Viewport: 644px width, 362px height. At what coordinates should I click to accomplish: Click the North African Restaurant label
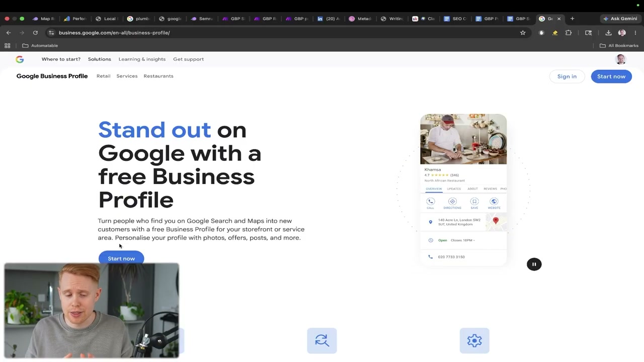point(445,180)
